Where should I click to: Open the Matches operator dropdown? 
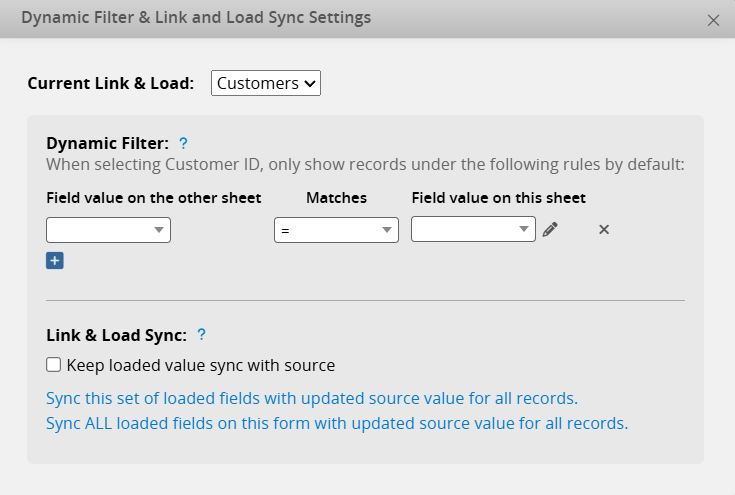click(336, 230)
